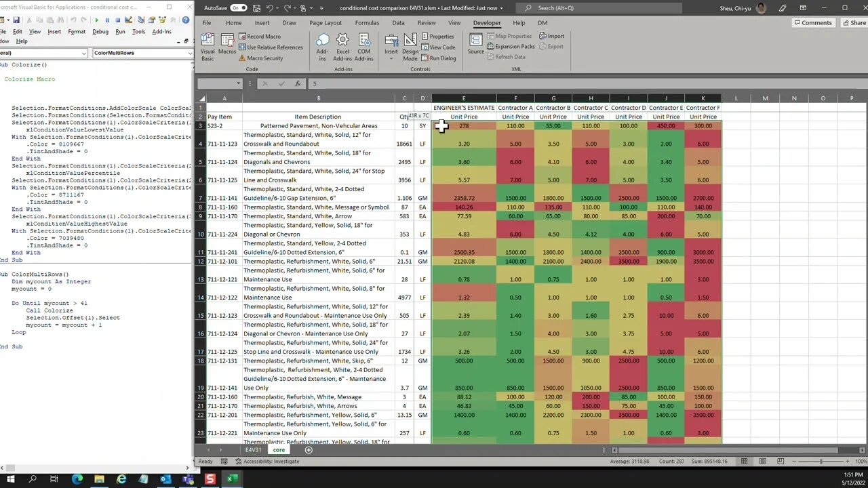The image size is (868, 488).
Task: Run macro using VBA play button
Action: [96, 20]
